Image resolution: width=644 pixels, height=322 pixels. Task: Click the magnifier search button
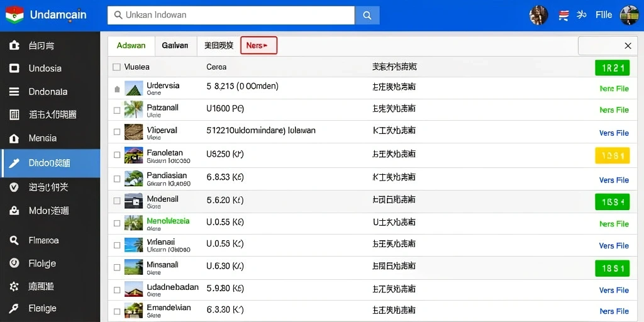click(x=367, y=15)
